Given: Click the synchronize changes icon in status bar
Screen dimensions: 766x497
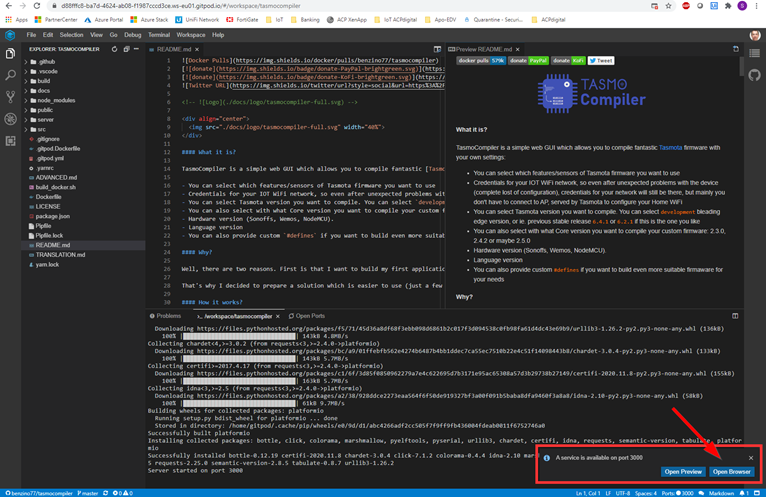Looking at the screenshot, I should pyautogui.click(x=106, y=493).
